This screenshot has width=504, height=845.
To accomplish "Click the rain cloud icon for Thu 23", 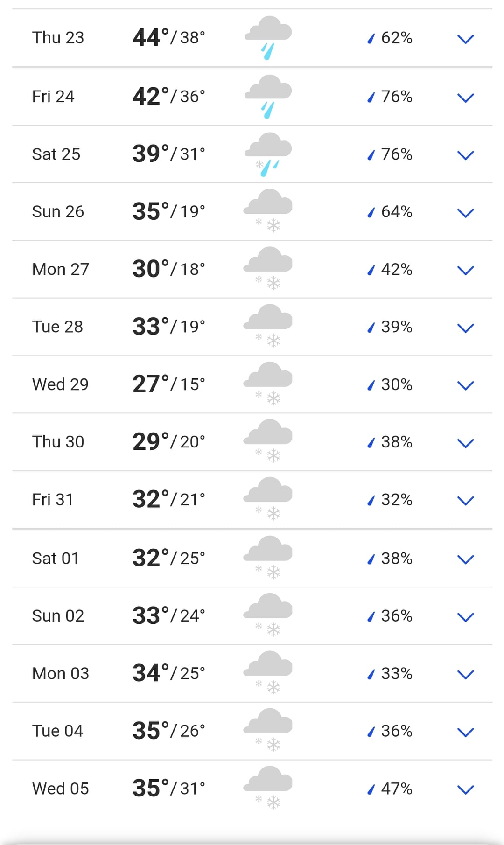I will click(268, 37).
